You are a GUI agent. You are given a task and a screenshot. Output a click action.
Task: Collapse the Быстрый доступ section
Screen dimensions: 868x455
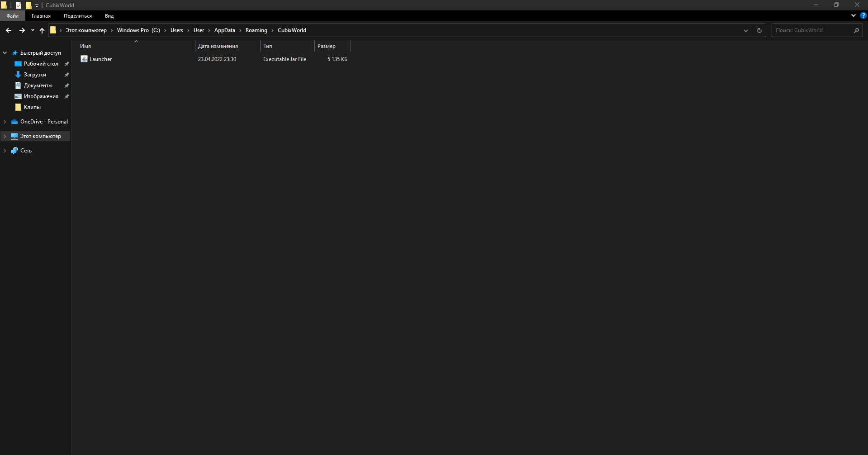5,53
